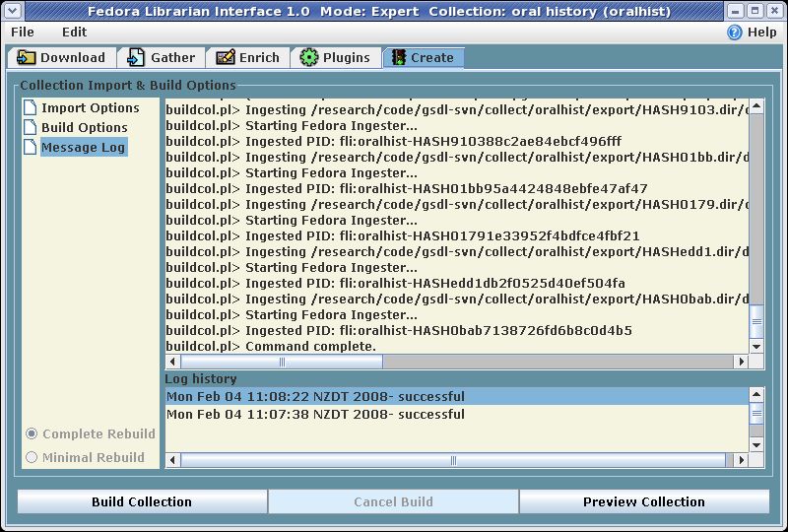Select Import Options in the side list
Viewport: 788px width, 532px height.
[91, 107]
